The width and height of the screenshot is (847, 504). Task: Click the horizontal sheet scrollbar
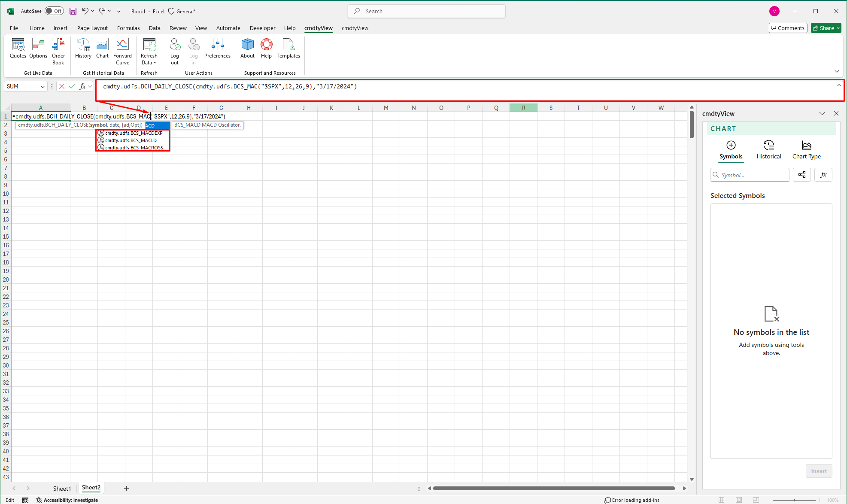554,488
